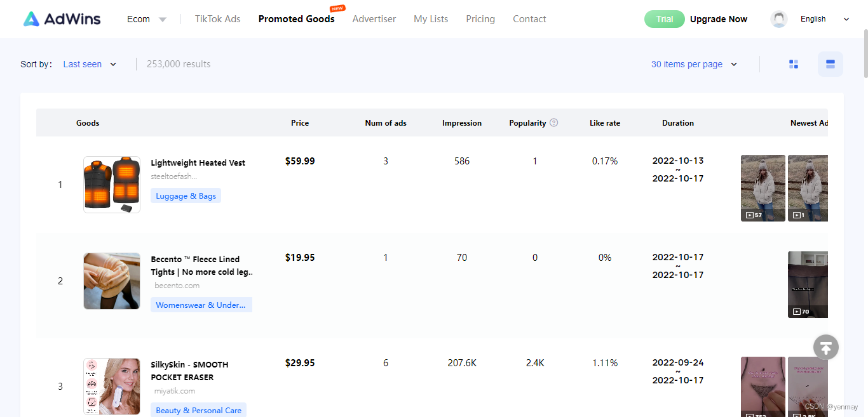Open the user profile avatar
Screen dimensions: 868x417
point(779,19)
